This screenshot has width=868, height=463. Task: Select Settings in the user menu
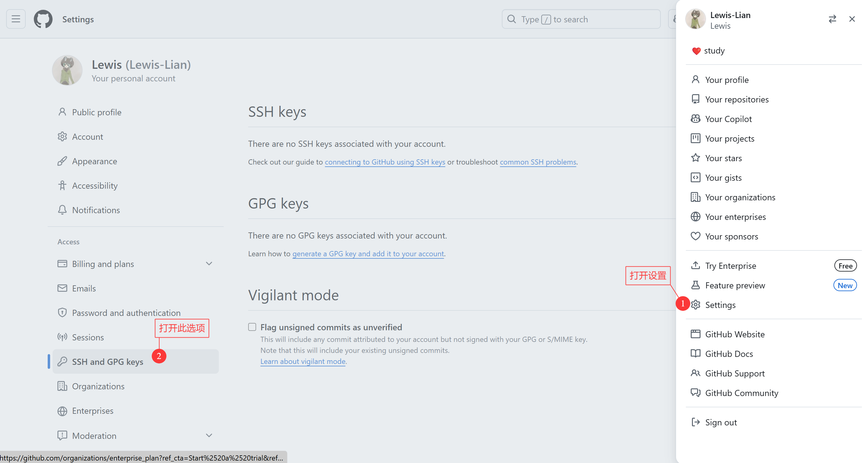(773, 305)
